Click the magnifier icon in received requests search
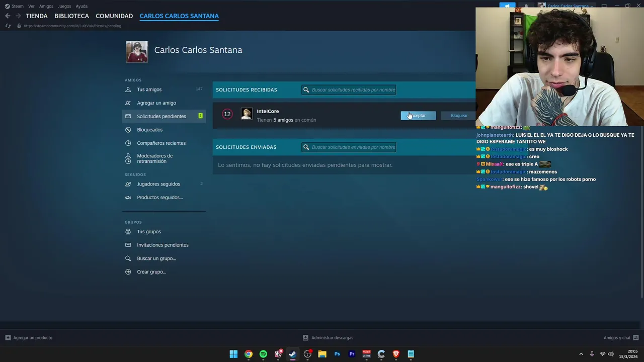Screen dimensions: 644x362 point(306,89)
